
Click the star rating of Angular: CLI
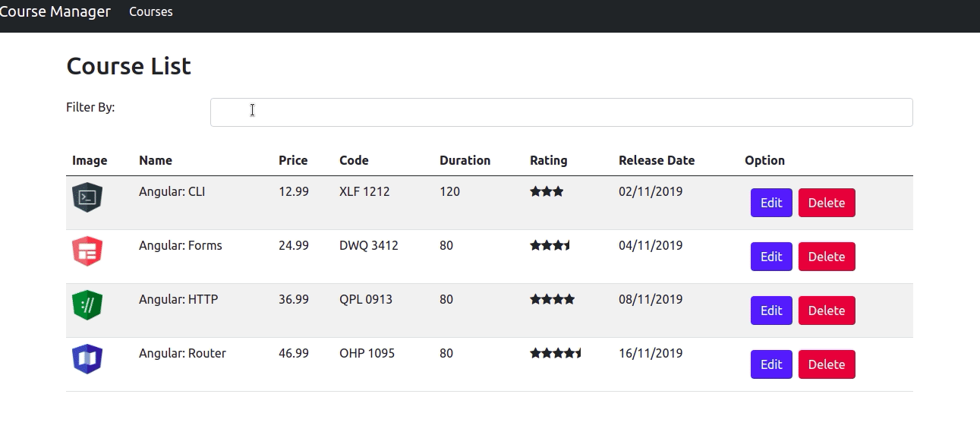(x=547, y=191)
